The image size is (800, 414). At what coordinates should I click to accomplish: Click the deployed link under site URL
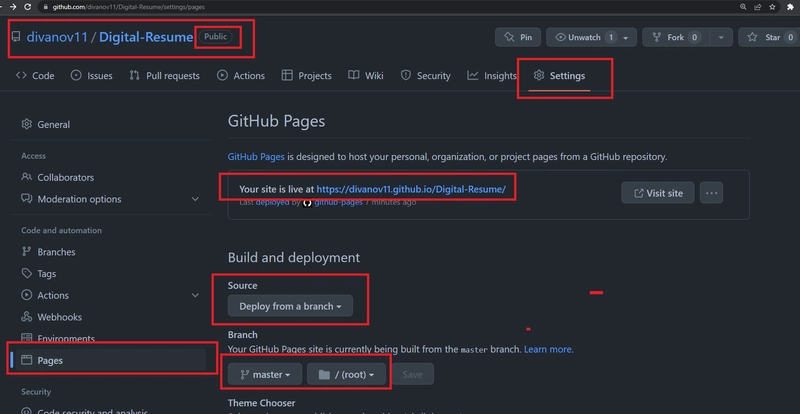(272, 203)
